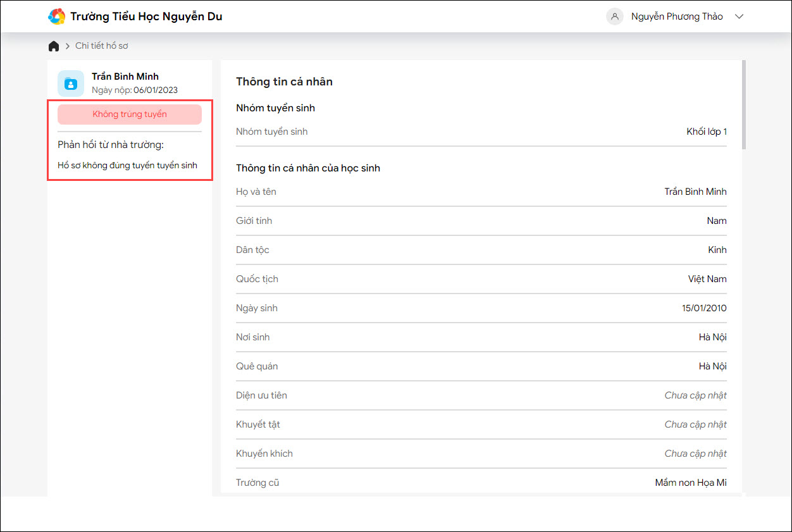The width and height of the screenshot is (792, 532).
Task: Click 'Trường Tiểu Học Nguyễn Du' title
Action: (146, 16)
